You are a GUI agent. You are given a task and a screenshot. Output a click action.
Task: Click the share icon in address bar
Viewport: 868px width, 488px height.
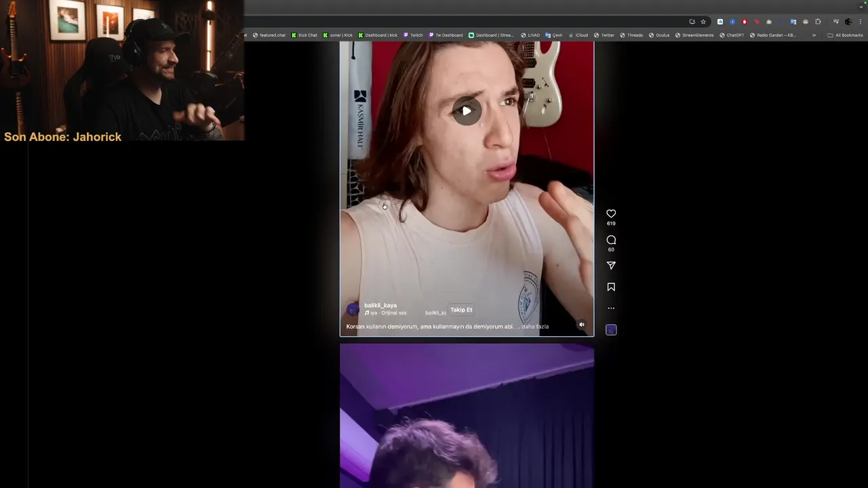pos(692,22)
